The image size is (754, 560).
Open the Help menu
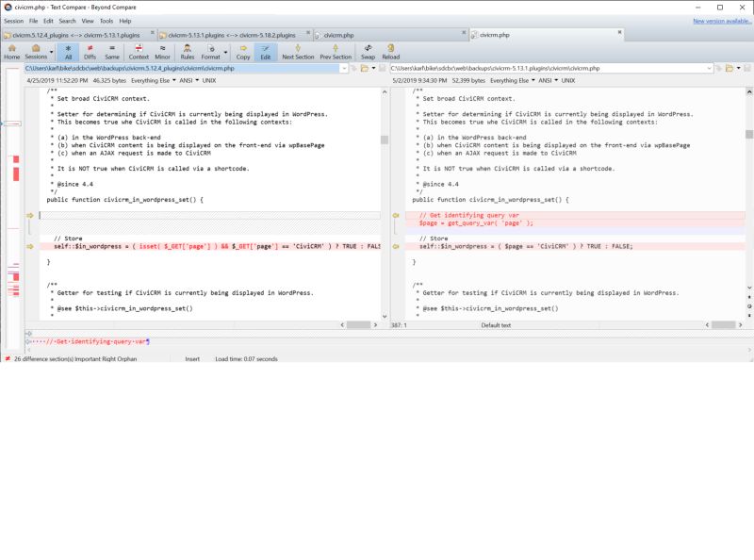click(x=125, y=21)
